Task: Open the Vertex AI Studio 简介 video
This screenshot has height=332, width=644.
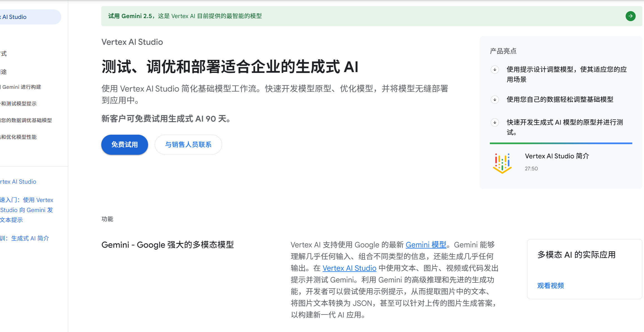Action: point(557,156)
